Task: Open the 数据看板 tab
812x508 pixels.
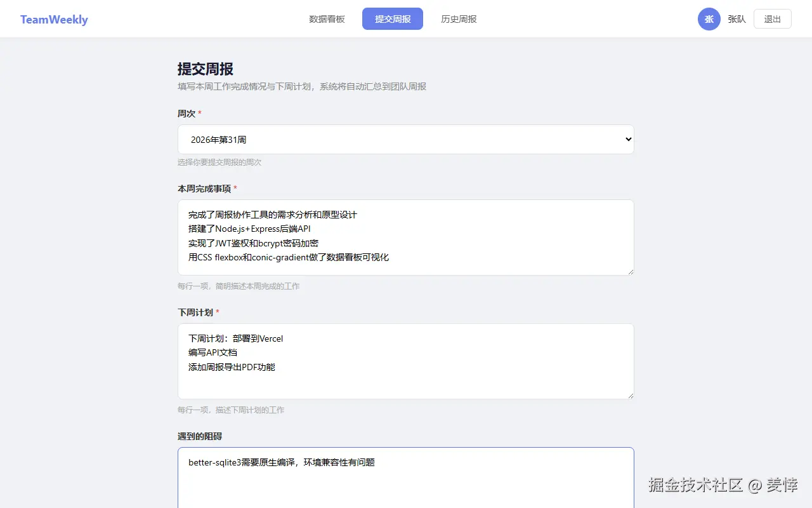Action: click(x=327, y=19)
